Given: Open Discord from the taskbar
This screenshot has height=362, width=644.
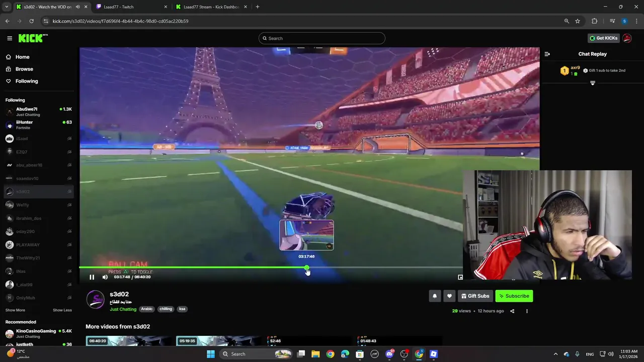Looking at the screenshot, I should (389, 354).
